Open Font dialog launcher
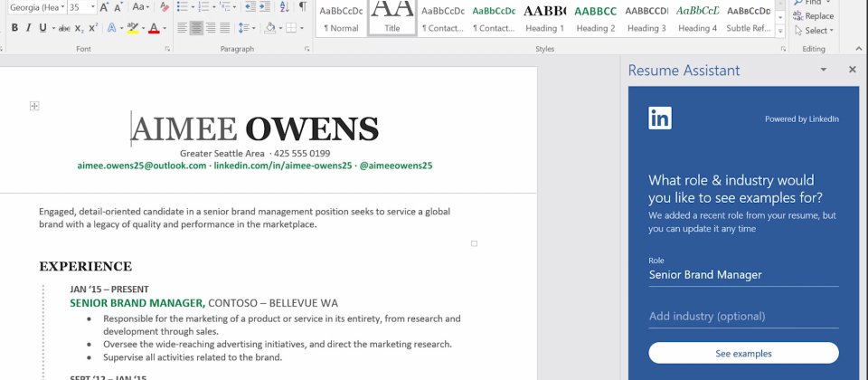868x380 pixels. (x=167, y=49)
